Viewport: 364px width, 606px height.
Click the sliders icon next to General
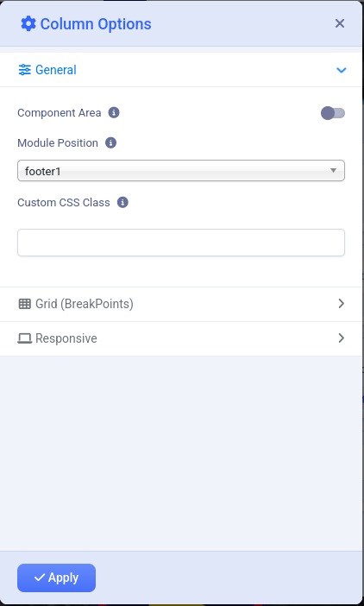[x=25, y=70]
